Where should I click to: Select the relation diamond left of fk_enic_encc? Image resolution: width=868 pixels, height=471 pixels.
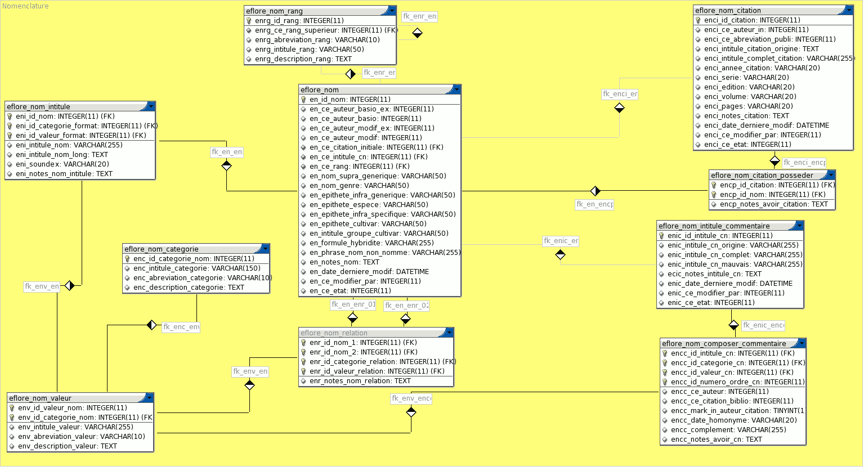(x=733, y=325)
